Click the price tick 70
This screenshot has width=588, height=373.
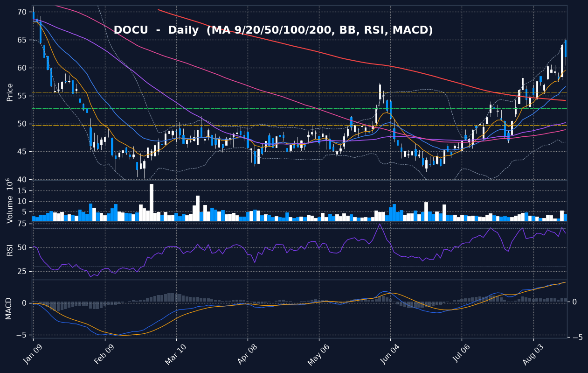click(22, 12)
